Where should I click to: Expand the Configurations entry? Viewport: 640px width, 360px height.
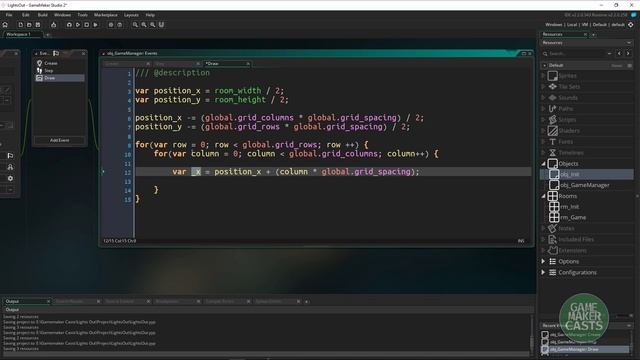pyautogui.click(x=543, y=273)
